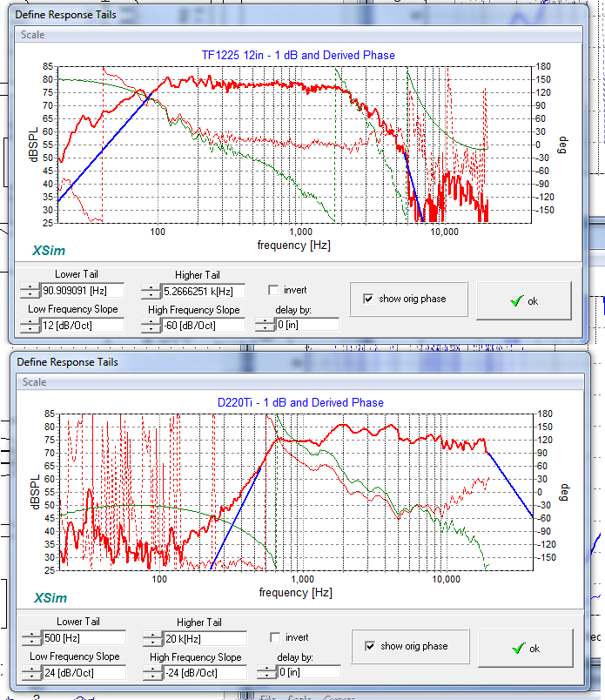Viewport: 605px width, 700px height.
Task: Click XSim logo in D220Ti chart
Action: point(50,598)
